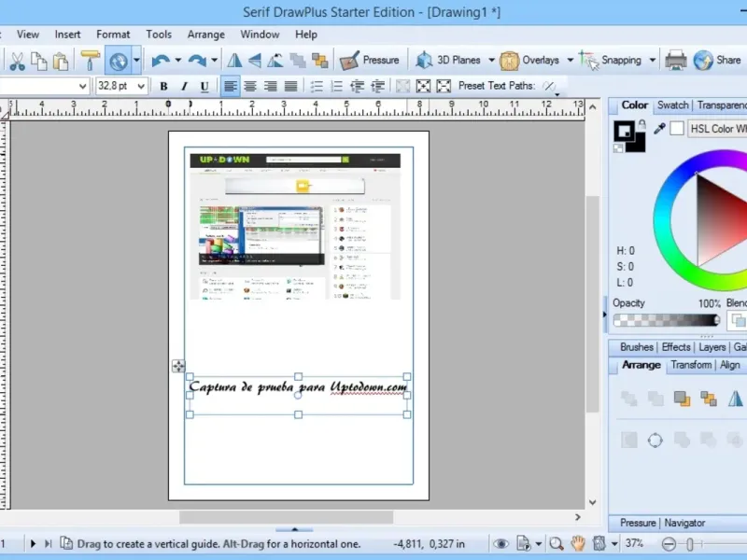Click the Cut scissors icon
The width and height of the screenshot is (747, 560).
click(x=17, y=61)
